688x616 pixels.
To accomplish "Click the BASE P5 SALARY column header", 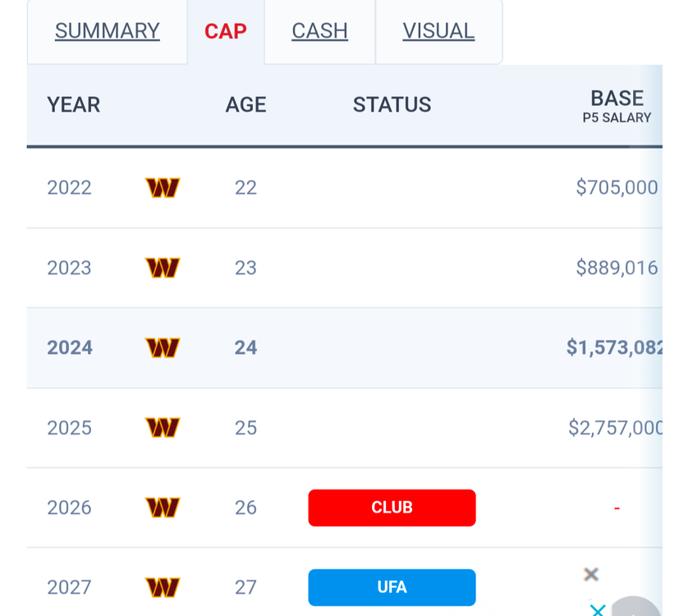I will click(x=617, y=106).
